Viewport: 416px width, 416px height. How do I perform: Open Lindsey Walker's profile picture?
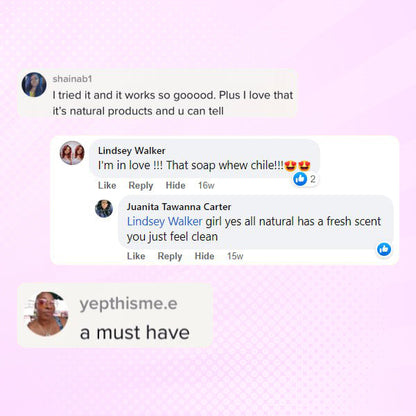[x=72, y=153]
